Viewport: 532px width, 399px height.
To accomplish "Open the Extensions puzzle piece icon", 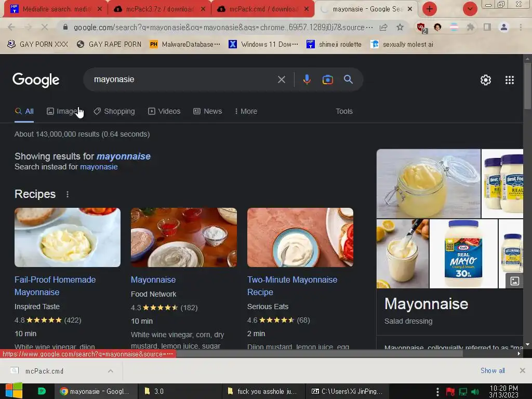I will pos(470,27).
